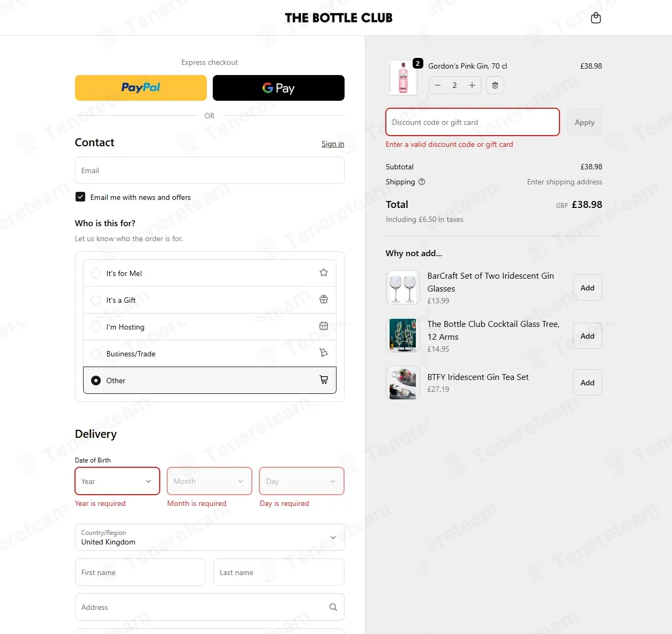This screenshot has width=672, height=634.
Task: Uncheck Email me with news and offers
Action: pos(80,197)
